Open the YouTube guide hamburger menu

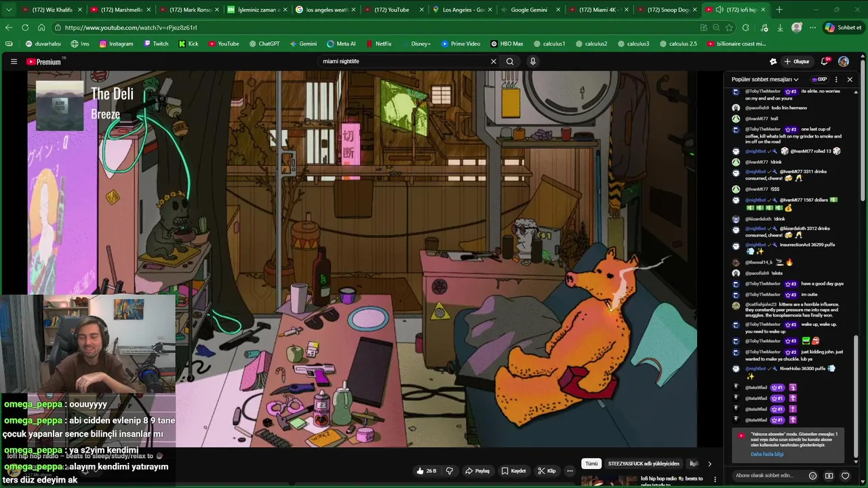[x=14, y=62]
